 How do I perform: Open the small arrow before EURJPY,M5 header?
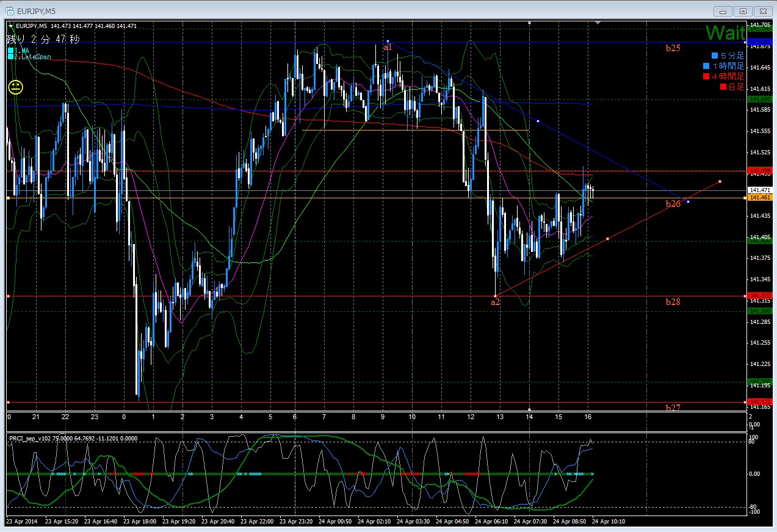tap(11, 26)
